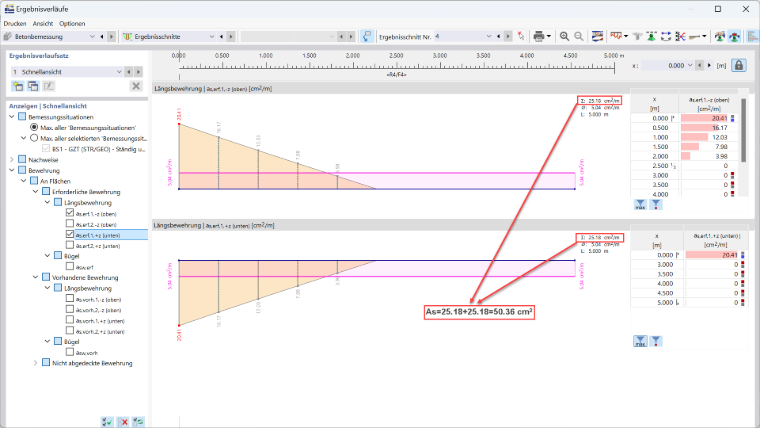Select Max. aller 'Bemessungssituationen' radio button
The image size is (760, 428).
coord(34,127)
